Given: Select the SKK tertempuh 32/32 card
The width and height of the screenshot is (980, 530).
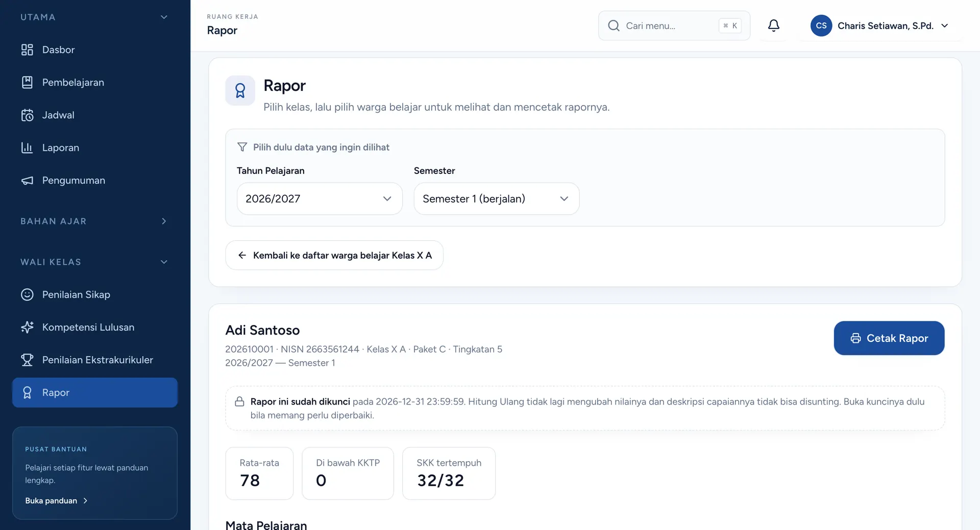Looking at the screenshot, I should (x=449, y=473).
